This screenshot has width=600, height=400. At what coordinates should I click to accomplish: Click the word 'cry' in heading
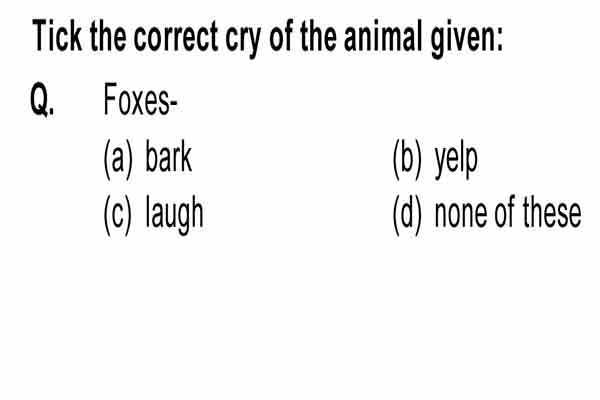click(243, 40)
